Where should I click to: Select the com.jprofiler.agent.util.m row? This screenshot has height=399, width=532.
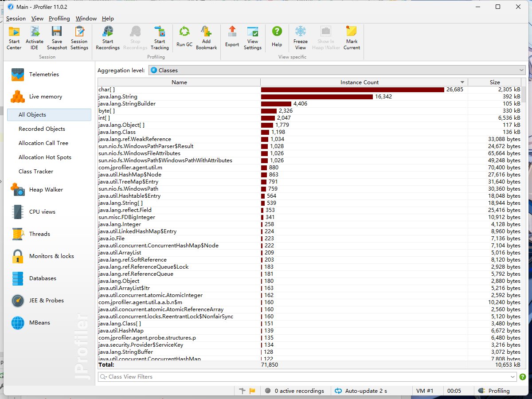pos(309,168)
